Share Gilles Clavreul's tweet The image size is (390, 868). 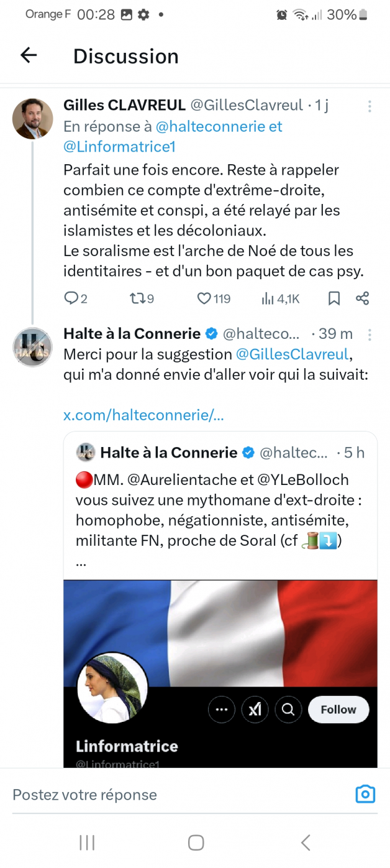363,298
